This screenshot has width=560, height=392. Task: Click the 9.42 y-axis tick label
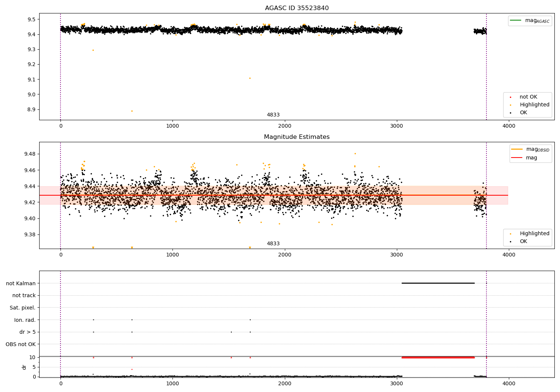(x=30, y=202)
